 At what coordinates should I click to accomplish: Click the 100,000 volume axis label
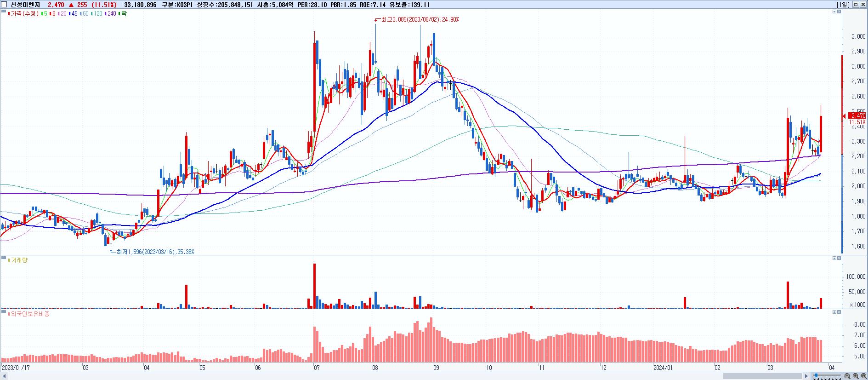(856, 276)
